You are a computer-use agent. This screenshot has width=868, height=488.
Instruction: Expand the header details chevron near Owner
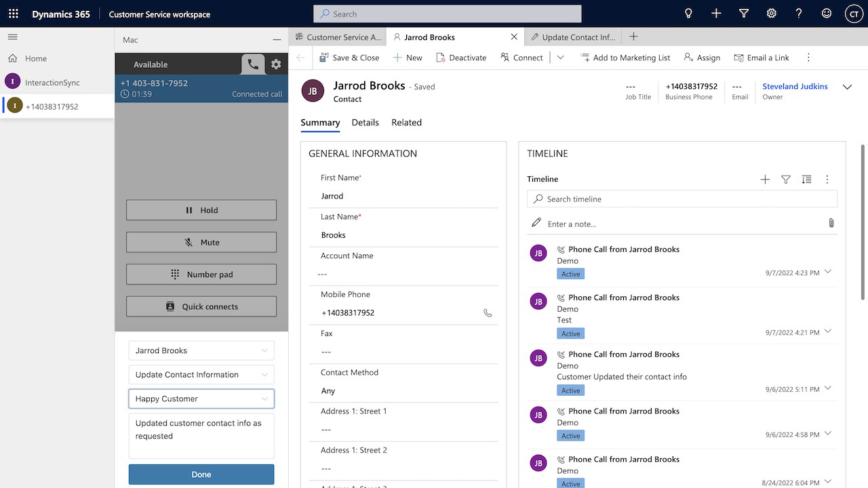(x=847, y=87)
